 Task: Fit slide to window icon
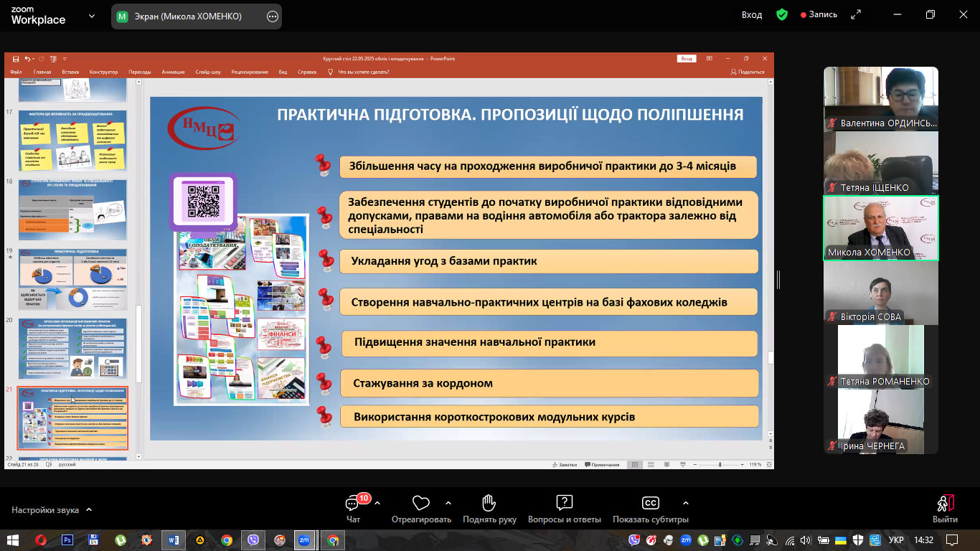[769, 465]
